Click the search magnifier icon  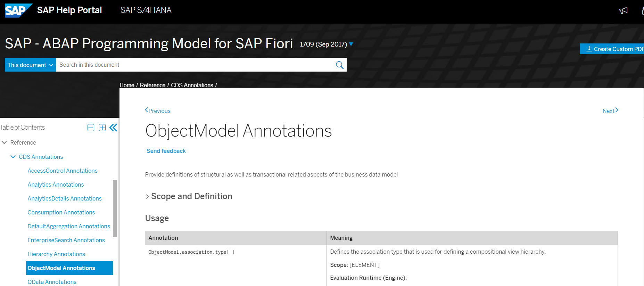(x=340, y=65)
